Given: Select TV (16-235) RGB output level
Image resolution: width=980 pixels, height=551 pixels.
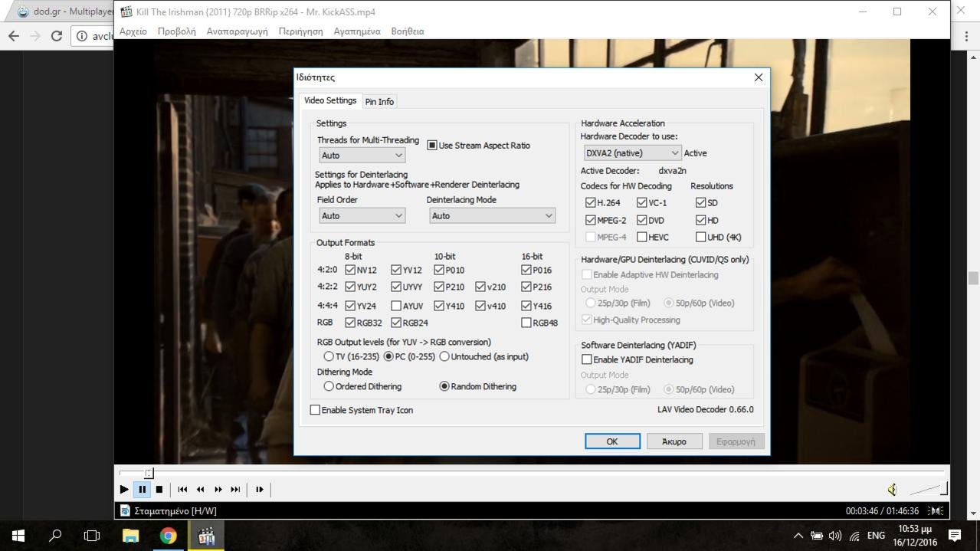Looking at the screenshot, I should pyautogui.click(x=329, y=357).
